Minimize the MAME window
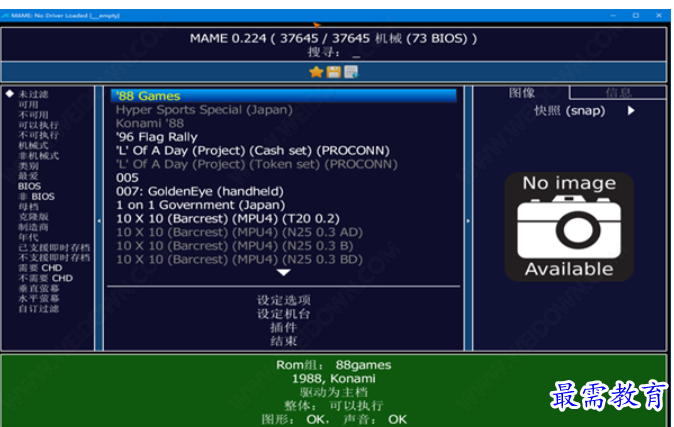 (613, 15)
